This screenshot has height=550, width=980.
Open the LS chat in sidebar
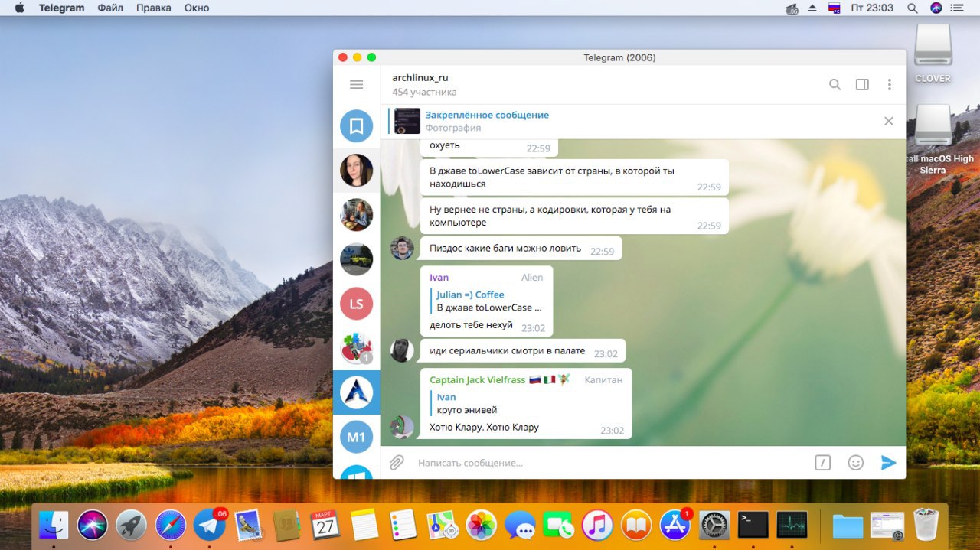pos(356,304)
